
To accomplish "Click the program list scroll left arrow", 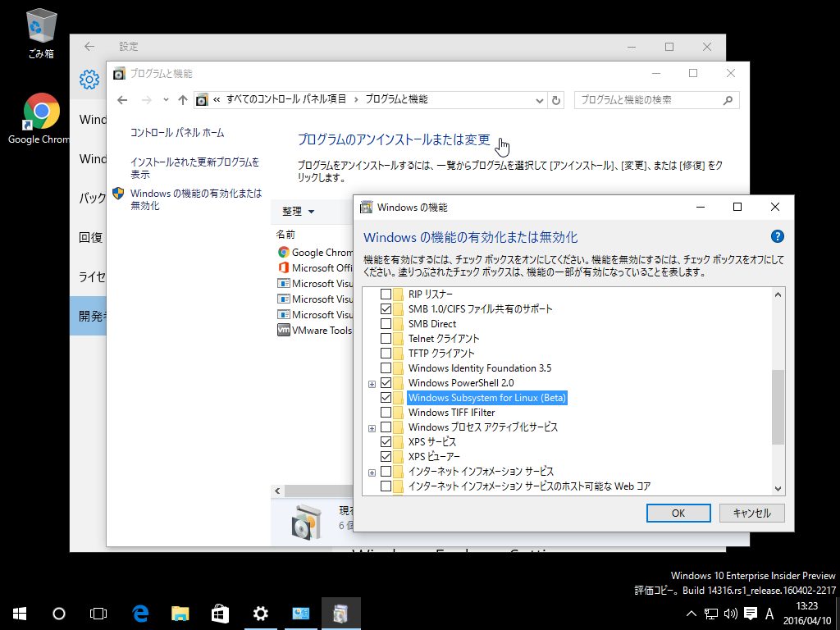I will coord(277,491).
